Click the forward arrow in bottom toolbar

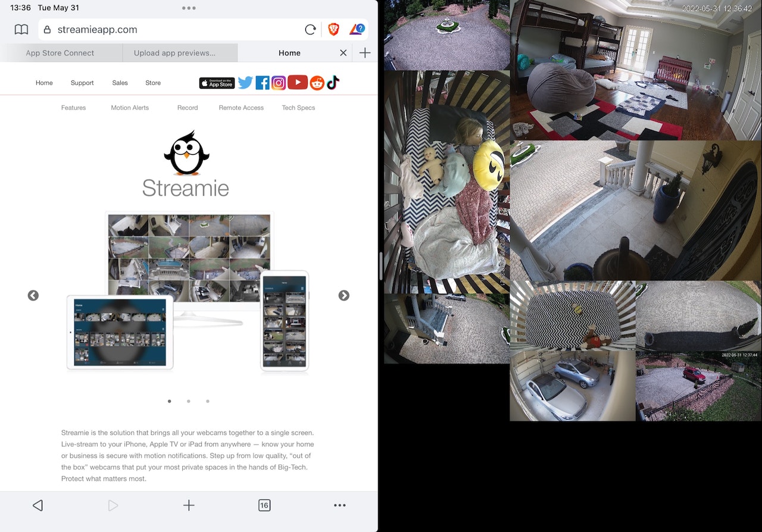click(113, 505)
